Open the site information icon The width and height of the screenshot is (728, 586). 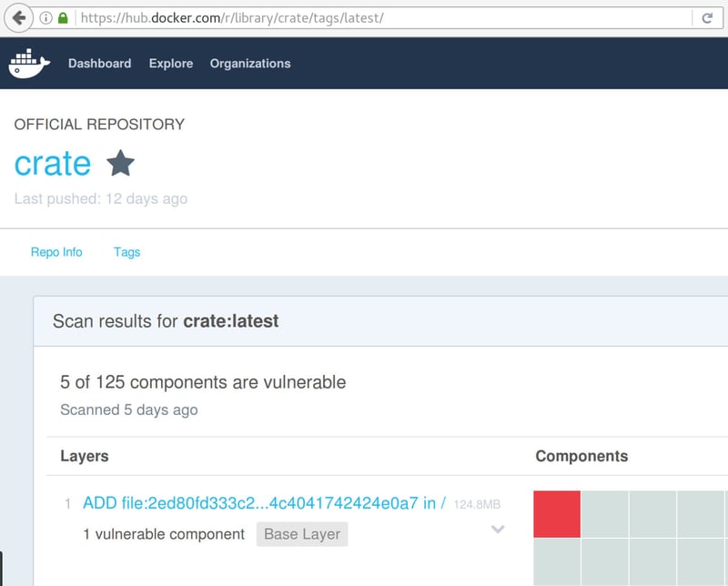point(45,18)
